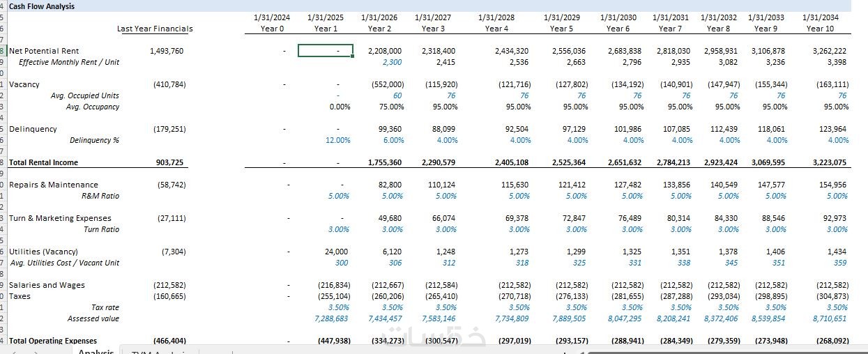868x354 pixels.
Task: Select the R&M Ratio label
Action: tap(100, 196)
